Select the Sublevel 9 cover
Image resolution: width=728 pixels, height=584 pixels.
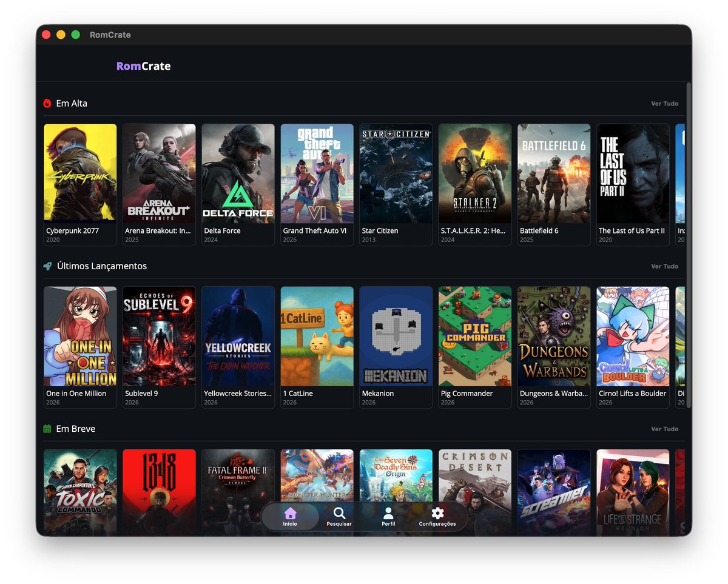(159, 336)
